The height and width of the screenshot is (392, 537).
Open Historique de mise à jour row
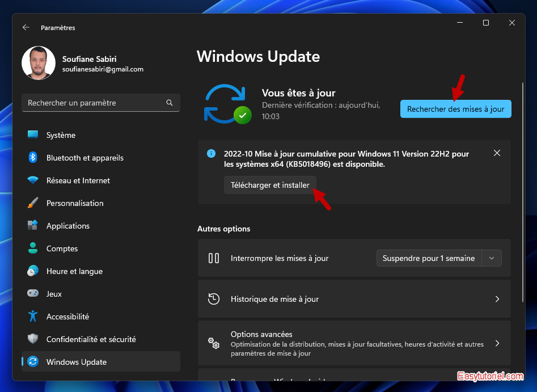(x=354, y=299)
